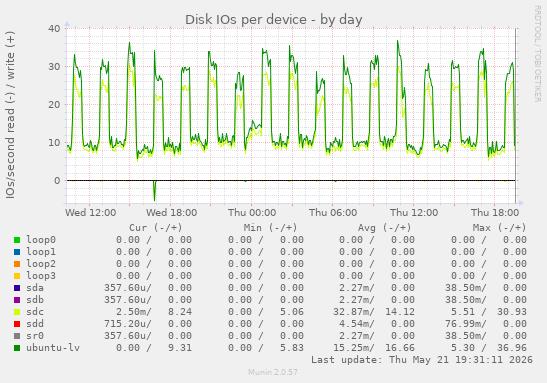Select the loop1 legend label
This screenshot has width=547, height=383.
coord(41,251)
